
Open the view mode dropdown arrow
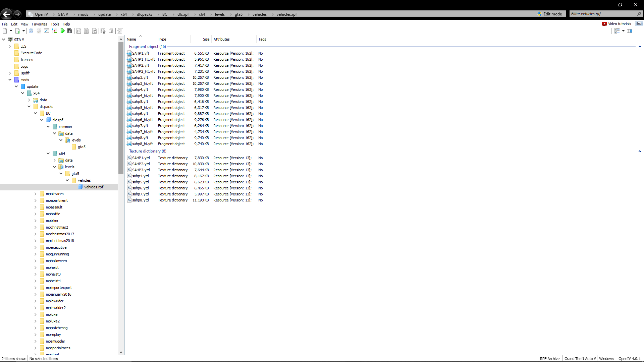[623, 31]
